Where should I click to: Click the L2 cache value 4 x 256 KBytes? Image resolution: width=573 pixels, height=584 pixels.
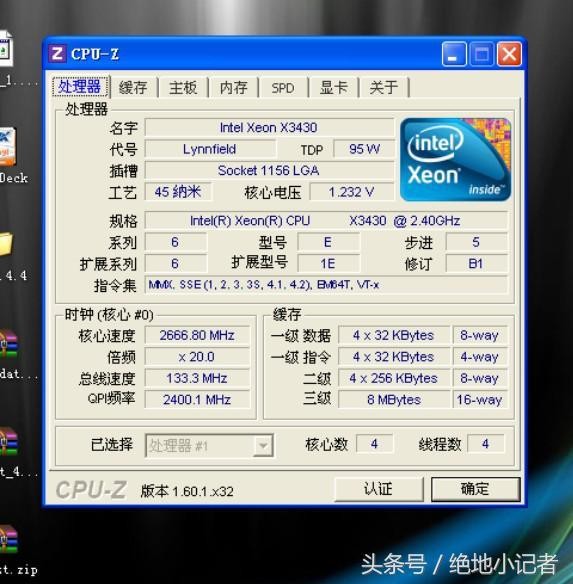(x=394, y=378)
